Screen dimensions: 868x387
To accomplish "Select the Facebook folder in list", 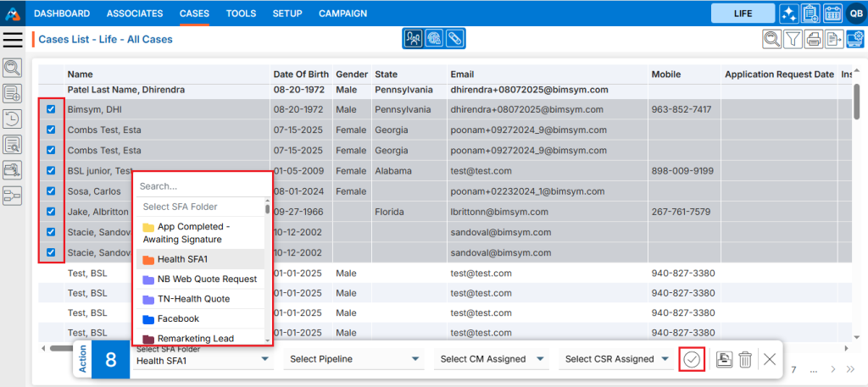I will click(178, 319).
